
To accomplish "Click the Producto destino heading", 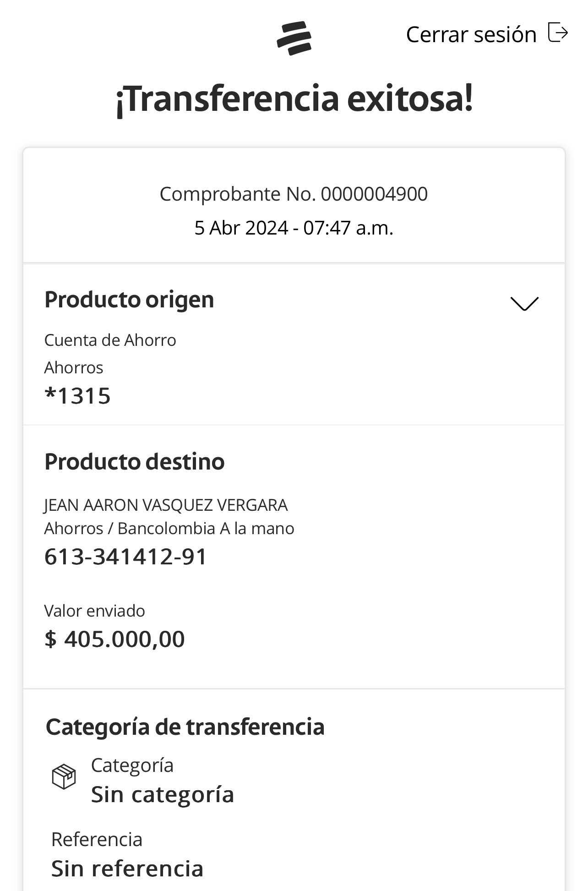I will [x=134, y=461].
